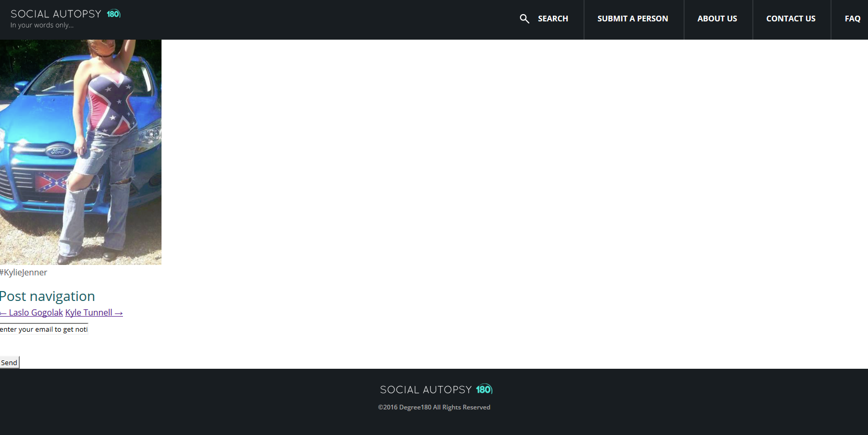The image size is (868, 435).
Task: Click the Send button
Action: 9,362
